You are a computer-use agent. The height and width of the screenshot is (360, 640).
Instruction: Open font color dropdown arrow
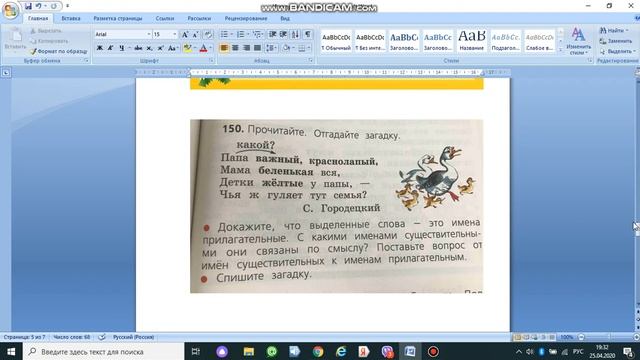tap(211, 48)
